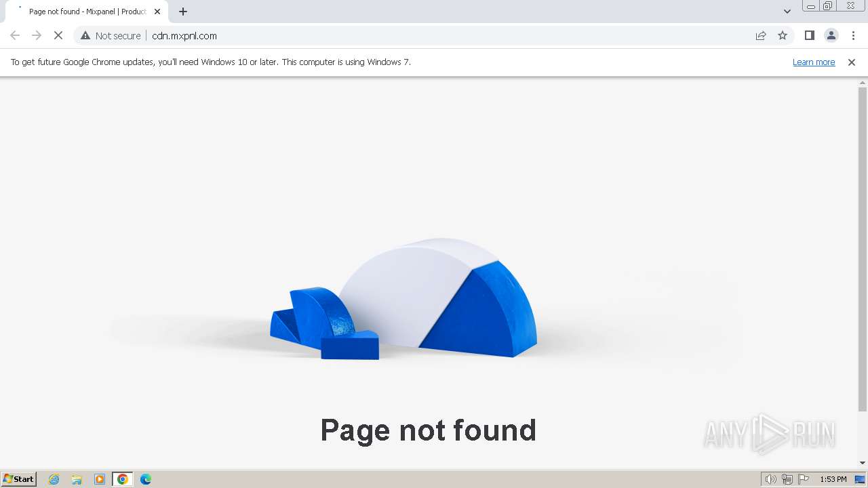Launch Internet Explorer from taskbar
This screenshot has width=868, height=488.
pyautogui.click(x=54, y=479)
